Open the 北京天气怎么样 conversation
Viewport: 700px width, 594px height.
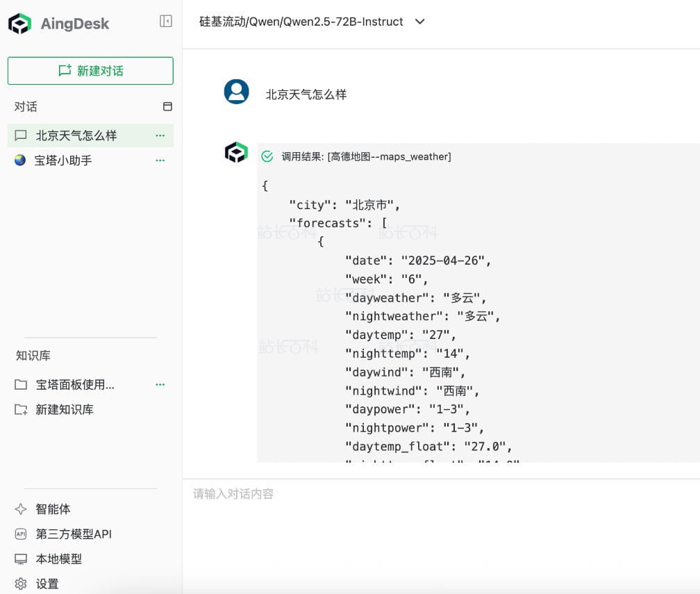pyautogui.click(x=90, y=135)
